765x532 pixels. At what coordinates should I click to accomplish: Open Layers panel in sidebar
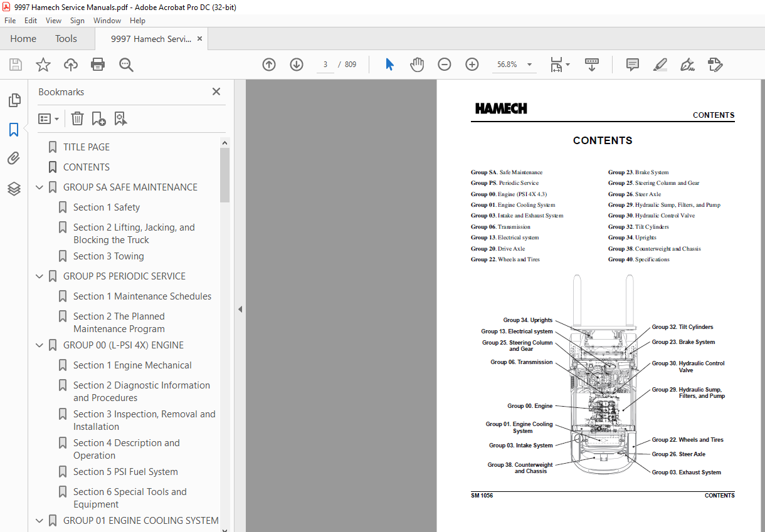pos(14,189)
